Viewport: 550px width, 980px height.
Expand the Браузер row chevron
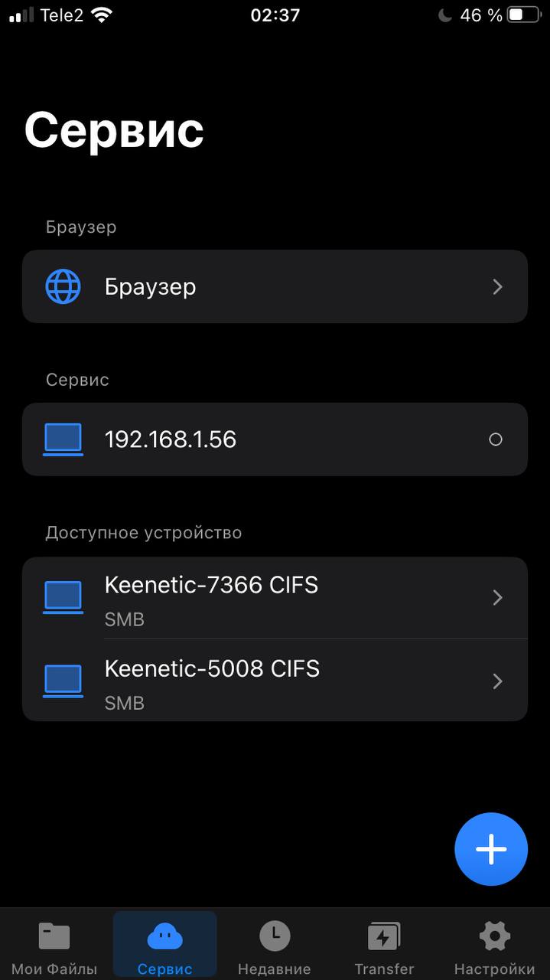pyautogui.click(x=497, y=286)
